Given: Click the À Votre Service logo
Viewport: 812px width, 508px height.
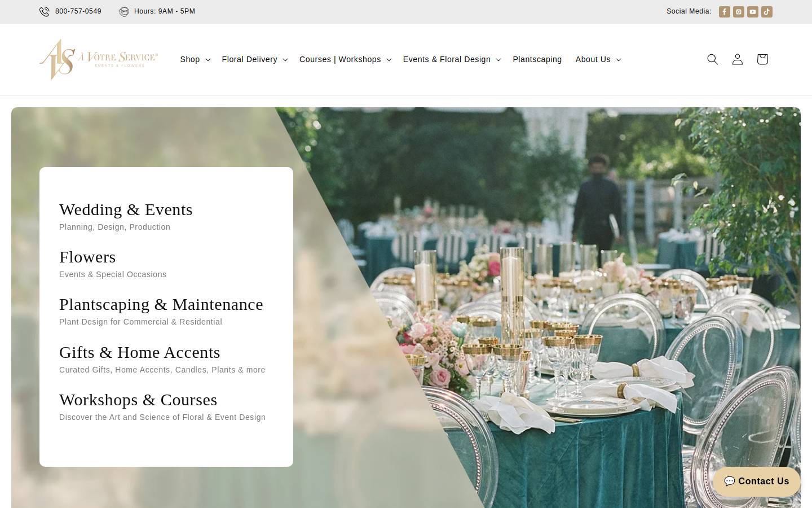Looking at the screenshot, I should [99, 59].
